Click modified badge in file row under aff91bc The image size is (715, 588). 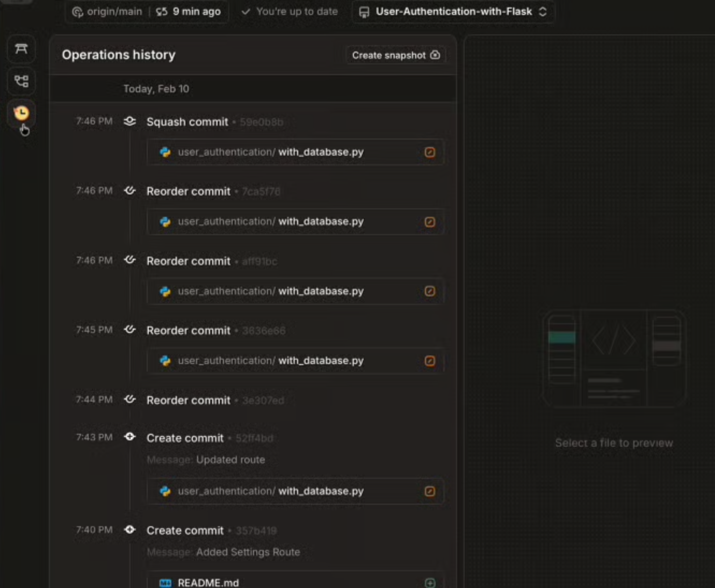pos(430,291)
